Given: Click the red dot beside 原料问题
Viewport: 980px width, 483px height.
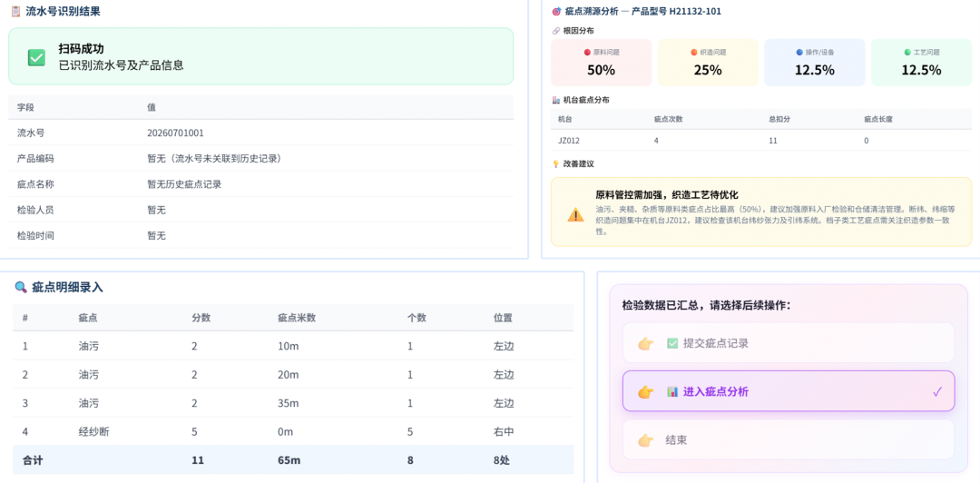Looking at the screenshot, I should [587, 53].
